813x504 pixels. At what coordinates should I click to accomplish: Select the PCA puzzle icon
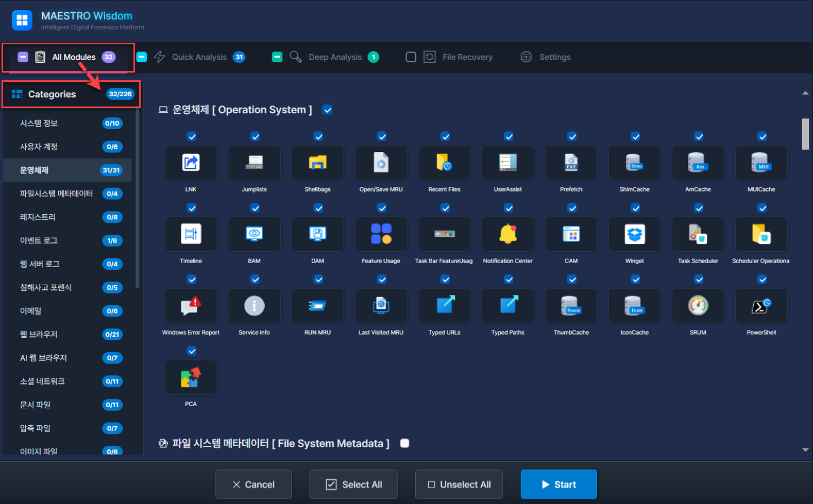(191, 377)
